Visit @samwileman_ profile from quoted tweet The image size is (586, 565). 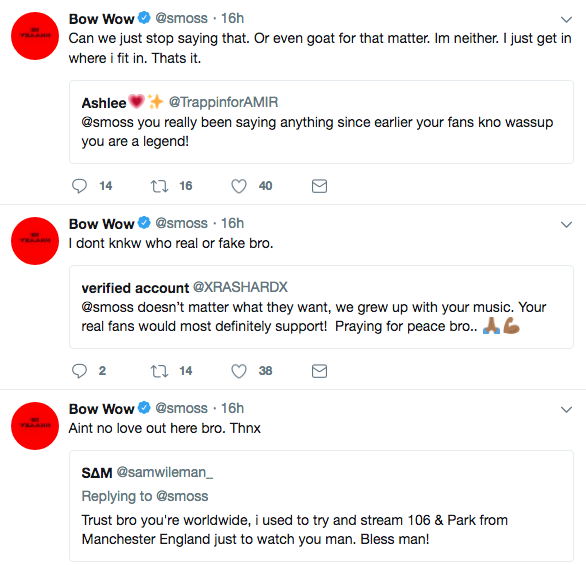pos(164,472)
